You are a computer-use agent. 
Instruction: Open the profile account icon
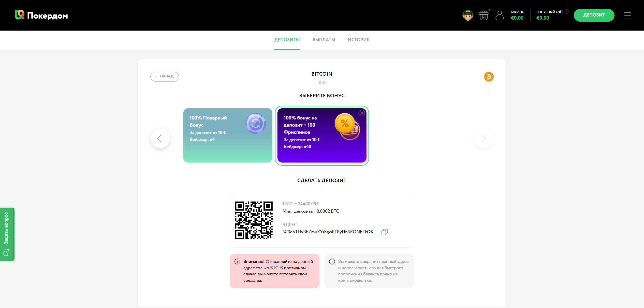[x=500, y=15]
